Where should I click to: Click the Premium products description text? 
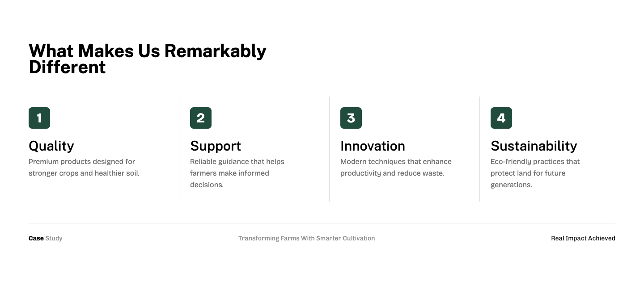tap(84, 167)
